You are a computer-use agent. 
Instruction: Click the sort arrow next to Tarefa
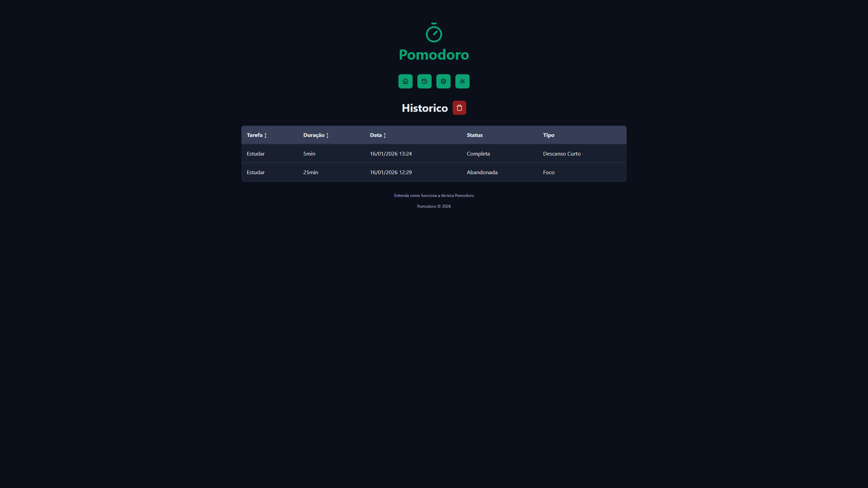[266, 135]
